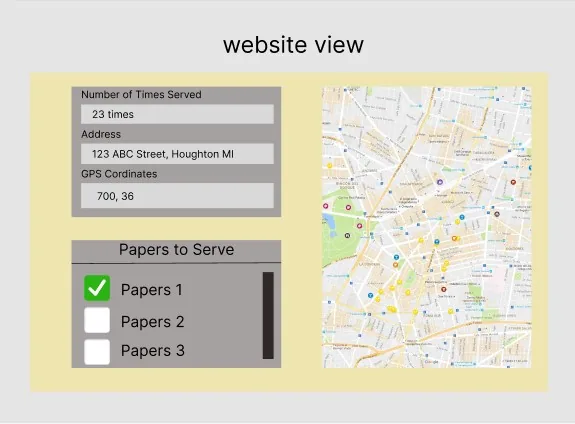
Task: Uncheck the Papers 1 checkbox
Action: tap(97, 288)
